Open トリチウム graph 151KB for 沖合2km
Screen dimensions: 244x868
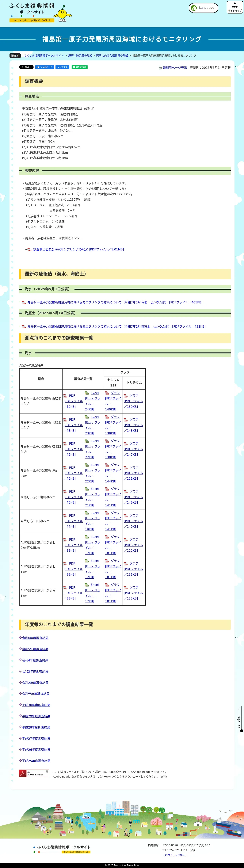click(x=133, y=473)
